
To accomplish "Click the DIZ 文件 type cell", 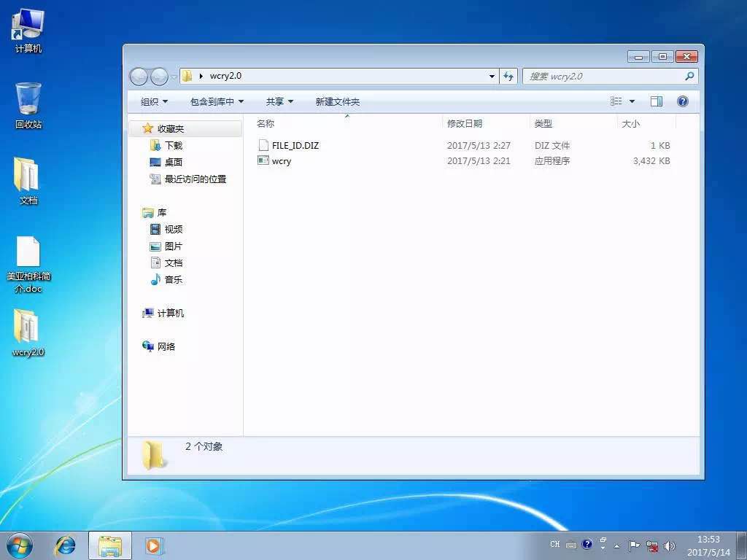I will point(552,145).
